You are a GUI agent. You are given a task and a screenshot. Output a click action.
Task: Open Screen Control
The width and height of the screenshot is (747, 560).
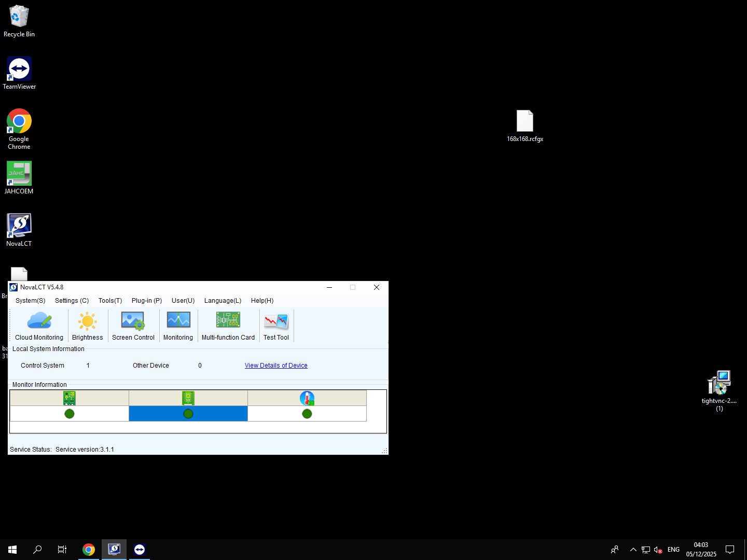point(133,326)
